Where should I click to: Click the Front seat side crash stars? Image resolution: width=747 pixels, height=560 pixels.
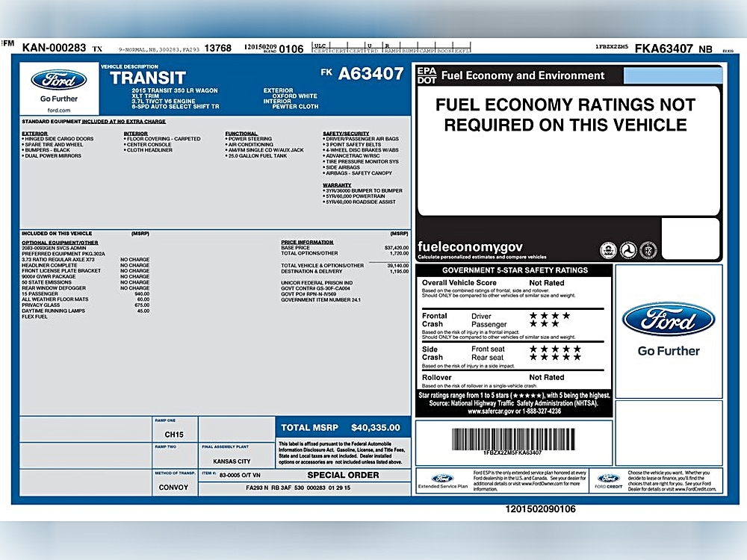556,349
